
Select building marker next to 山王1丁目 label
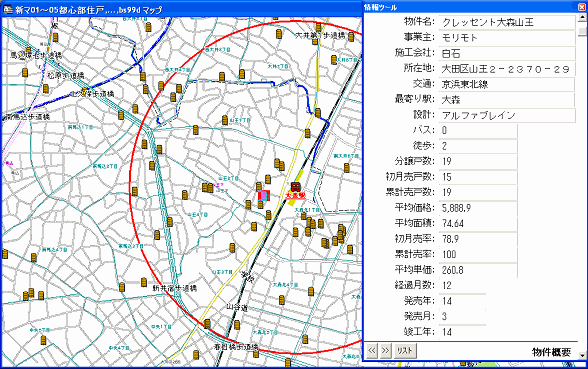pyautogui.click(x=225, y=120)
